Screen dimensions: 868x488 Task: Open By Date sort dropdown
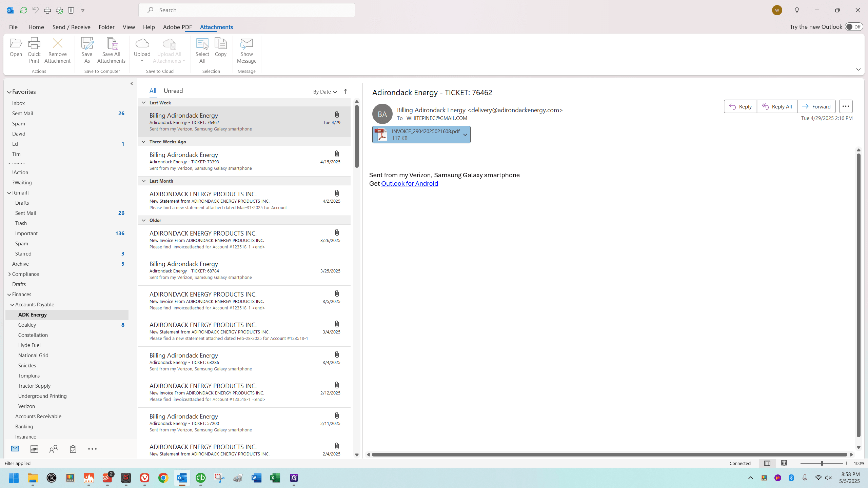pos(325,91)
